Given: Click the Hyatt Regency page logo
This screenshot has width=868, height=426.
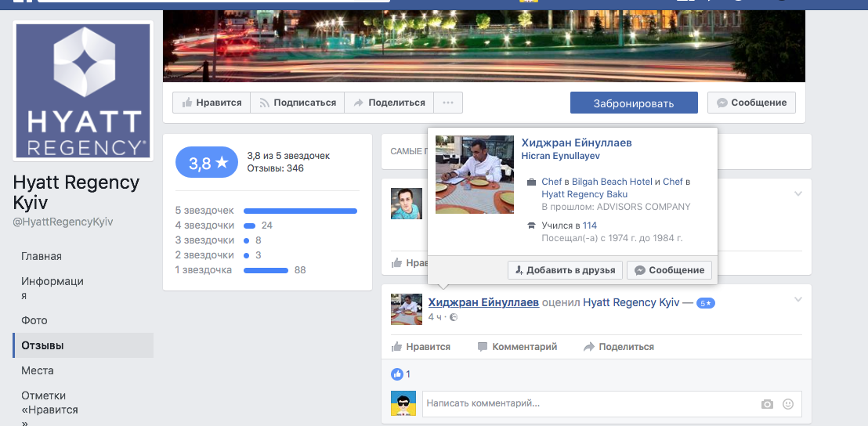Looking at the screenshot, I should pyautogui.click(x=83, y=91).
